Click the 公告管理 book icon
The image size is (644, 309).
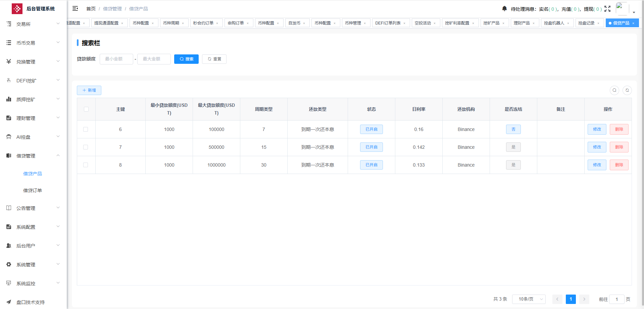click(x=9, y=208)
